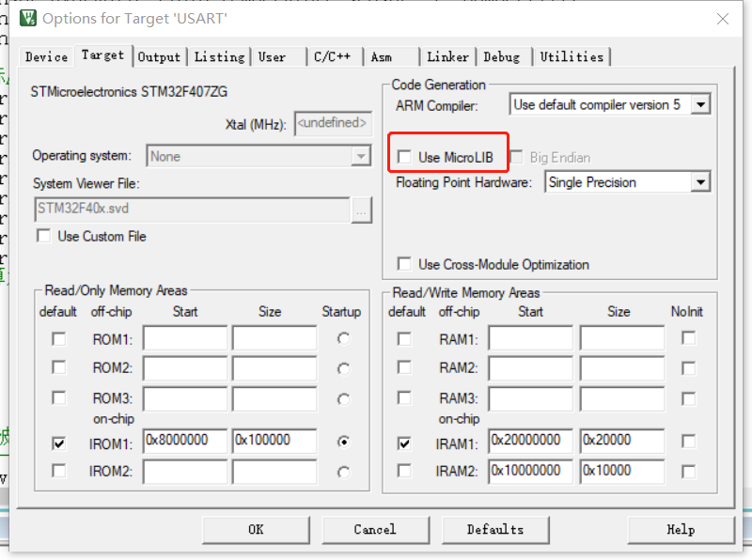This screenshot has height=560, width=752.
Task: Click the ROM3 Size field
Action: pyautogui.click(x=274, y=399)
